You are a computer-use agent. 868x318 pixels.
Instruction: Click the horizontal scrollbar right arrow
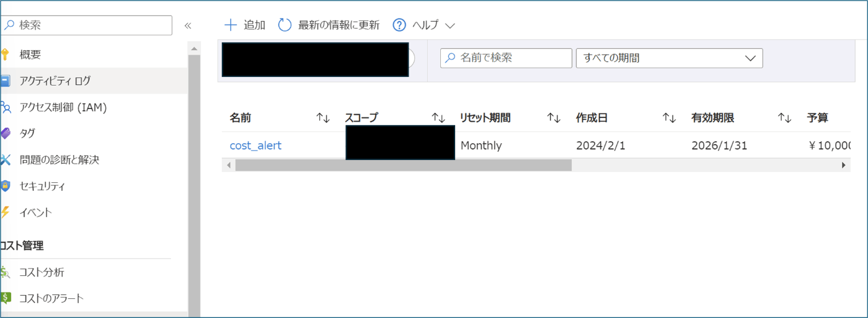click(843, 166)
